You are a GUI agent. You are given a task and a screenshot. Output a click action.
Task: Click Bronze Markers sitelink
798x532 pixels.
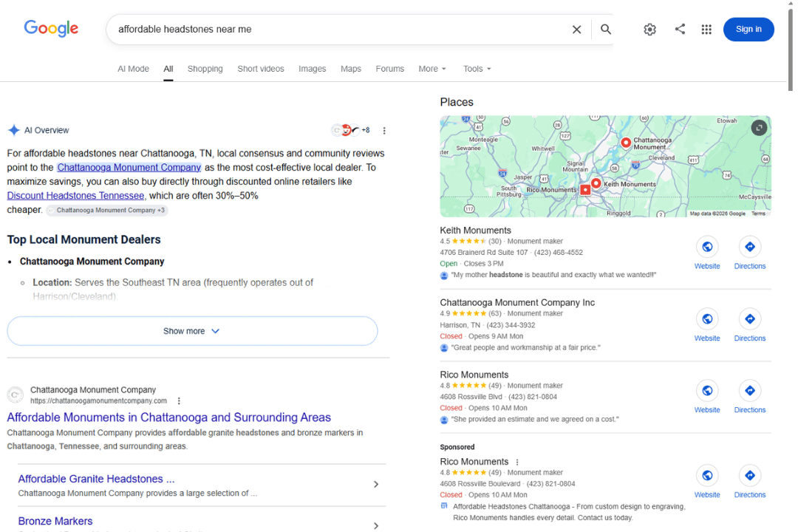[x=55, y=522]
